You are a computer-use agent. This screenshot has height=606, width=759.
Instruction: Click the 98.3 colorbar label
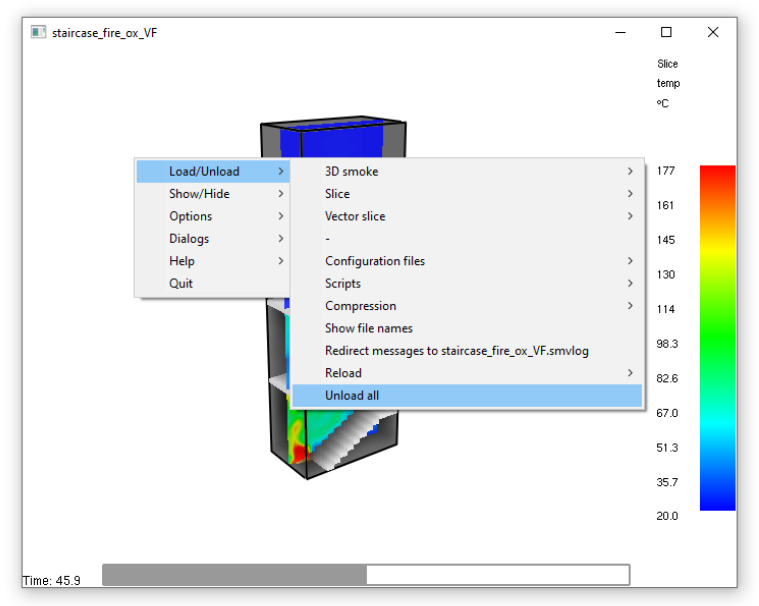(x=667, y=344)
